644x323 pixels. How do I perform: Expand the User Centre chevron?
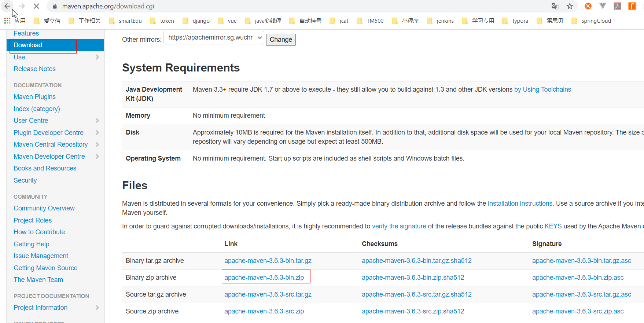97,121
